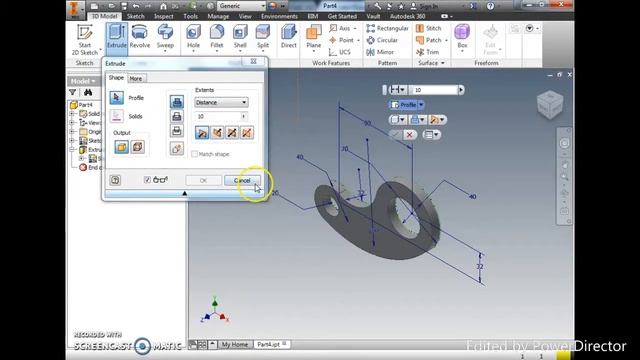Open the Profile dropdown in mini-toolbar
Viewport: 640px width, 360px height.
421,105
